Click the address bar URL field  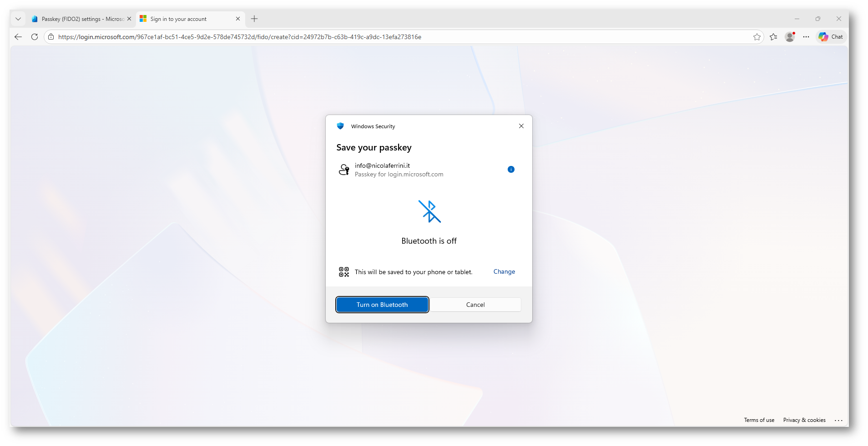(x=400, y=37)
